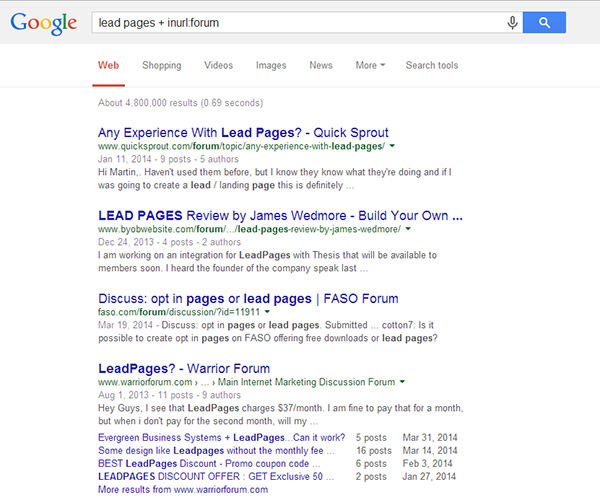Image resolution: width=600 pixels, height=500 pixels.
Task: Open 'LEADPAGES DISCOUNT OFFER' sublink
Action: pos(216,477)
